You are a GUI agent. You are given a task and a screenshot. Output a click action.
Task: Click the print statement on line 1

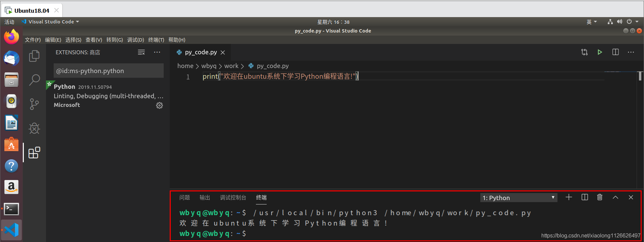[280, 76]
